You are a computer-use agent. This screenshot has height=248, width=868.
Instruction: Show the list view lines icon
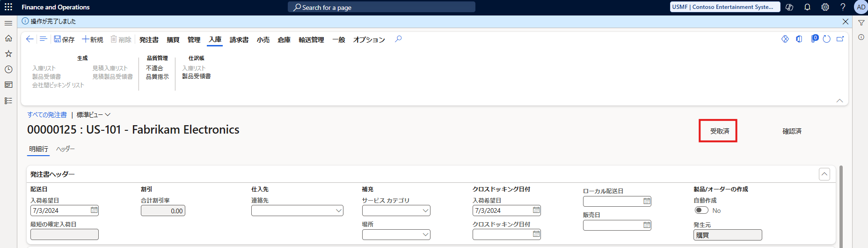pyautogui.click(x=43, y=39)
